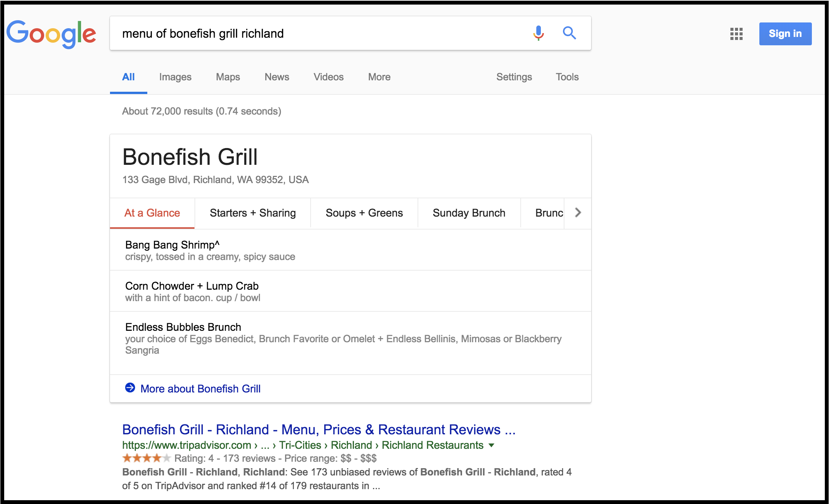Select the Sunday Brunch menu tab
829x504 pixels.
[469, 213]
